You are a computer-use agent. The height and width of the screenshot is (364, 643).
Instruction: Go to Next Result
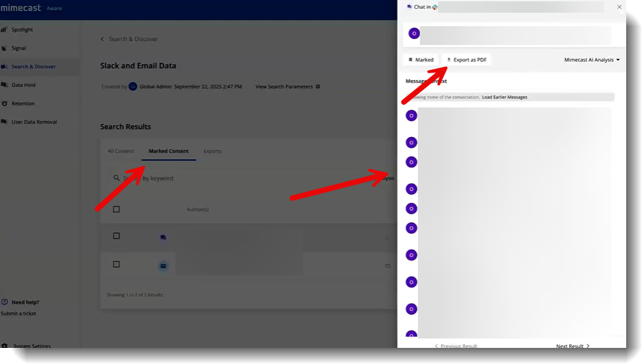point(572,346)
